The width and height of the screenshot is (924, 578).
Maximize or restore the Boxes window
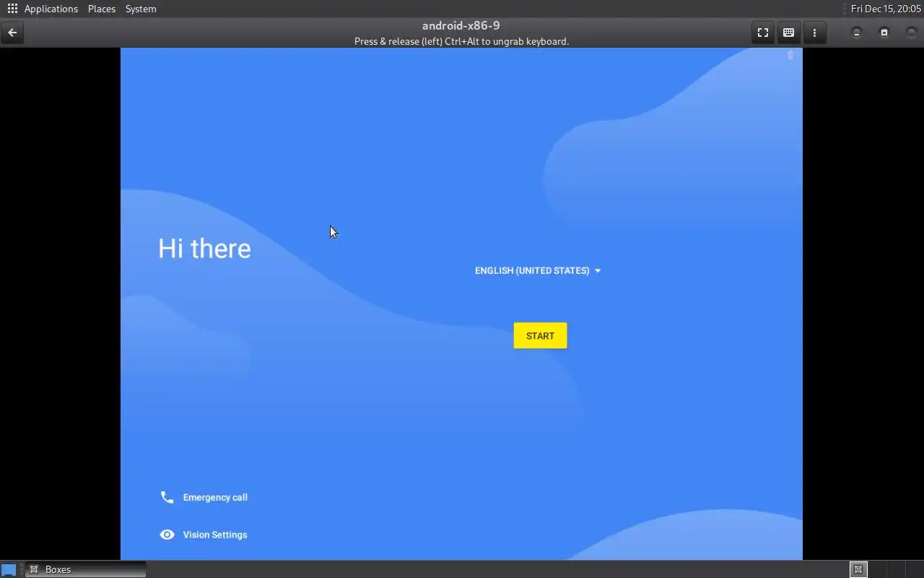[x=884, y=33]
